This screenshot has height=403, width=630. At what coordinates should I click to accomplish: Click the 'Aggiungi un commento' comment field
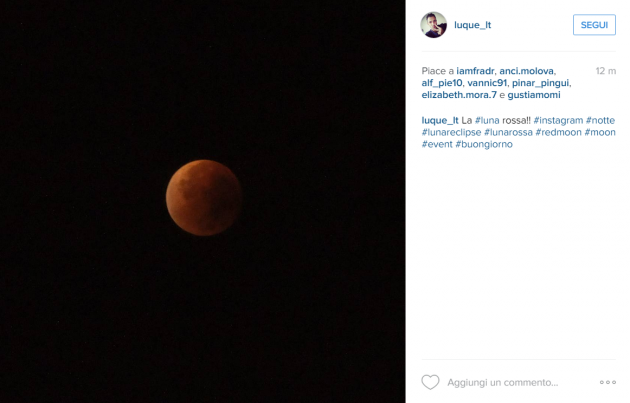503,383
